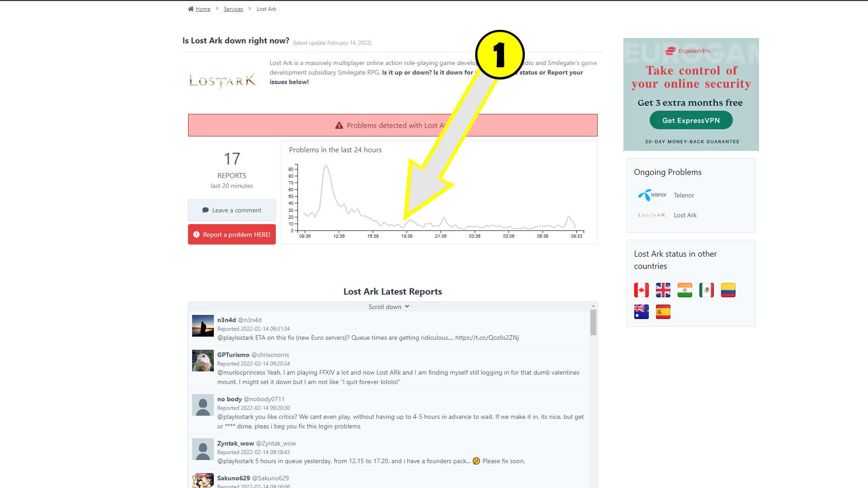Open the Services breadcrumb link

233,9
